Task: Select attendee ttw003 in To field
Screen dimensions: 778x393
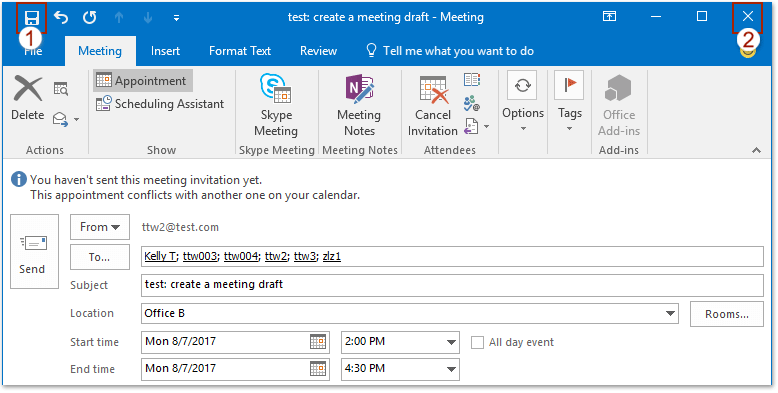Action: coord(201,257)
